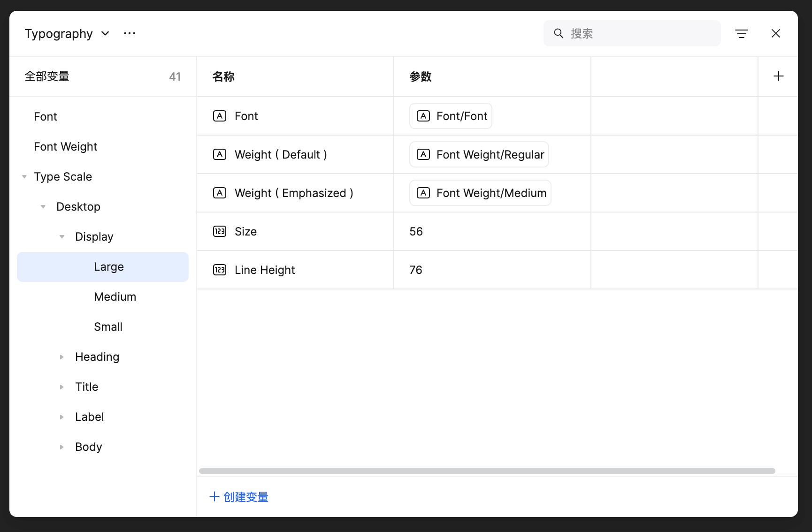This screenshot has width=812, height=532.
Task: Click the number icon beside Line Height
Action: (220, 270)
